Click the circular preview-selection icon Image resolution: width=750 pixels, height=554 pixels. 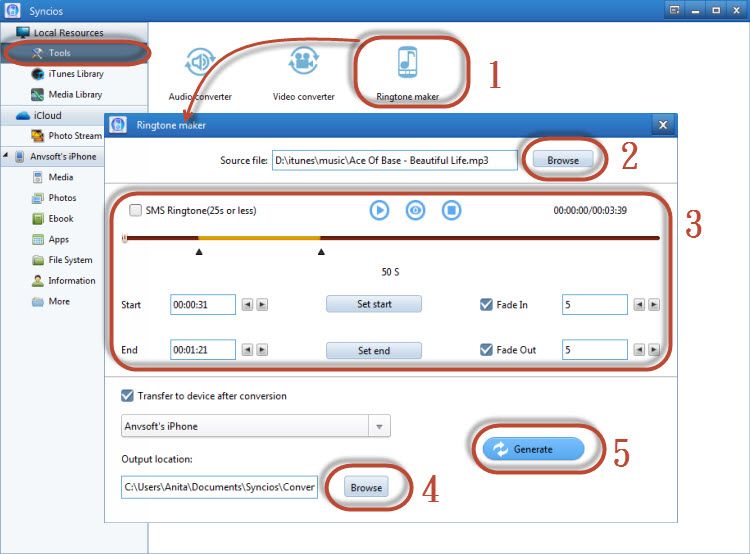point(415,211)
